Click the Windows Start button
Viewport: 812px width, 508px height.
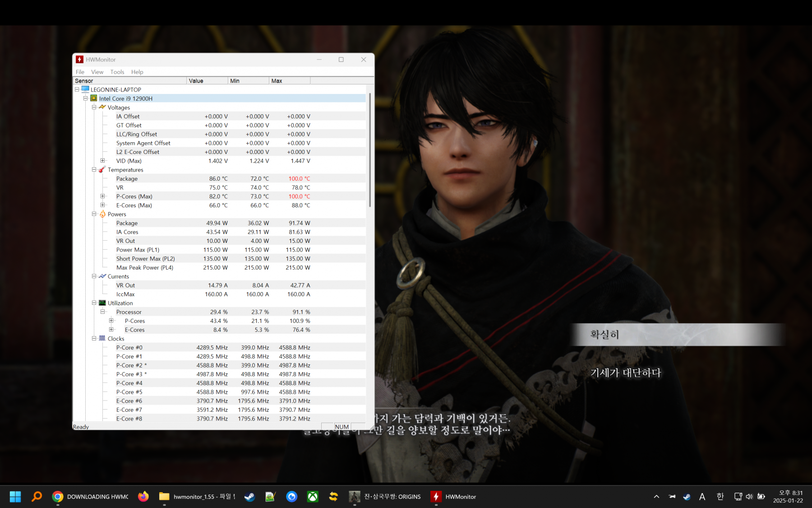[15, 497]
